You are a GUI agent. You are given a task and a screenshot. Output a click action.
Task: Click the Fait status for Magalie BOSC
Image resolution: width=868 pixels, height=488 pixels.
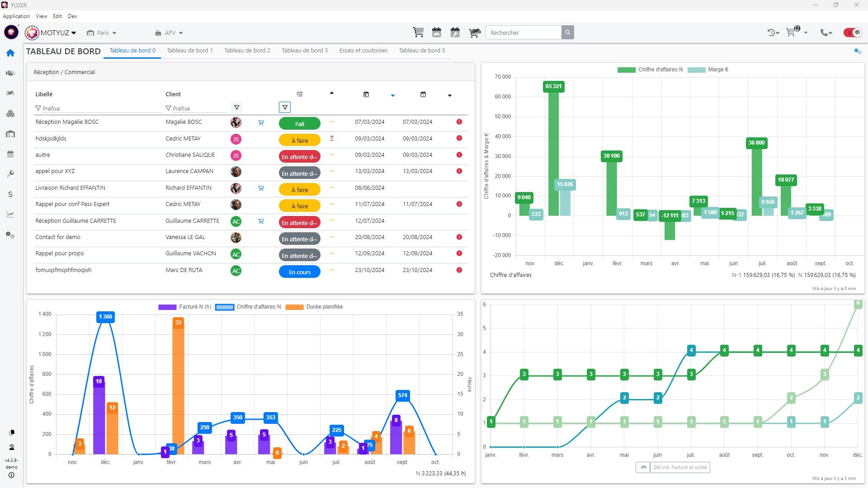[x=299, y=124]
